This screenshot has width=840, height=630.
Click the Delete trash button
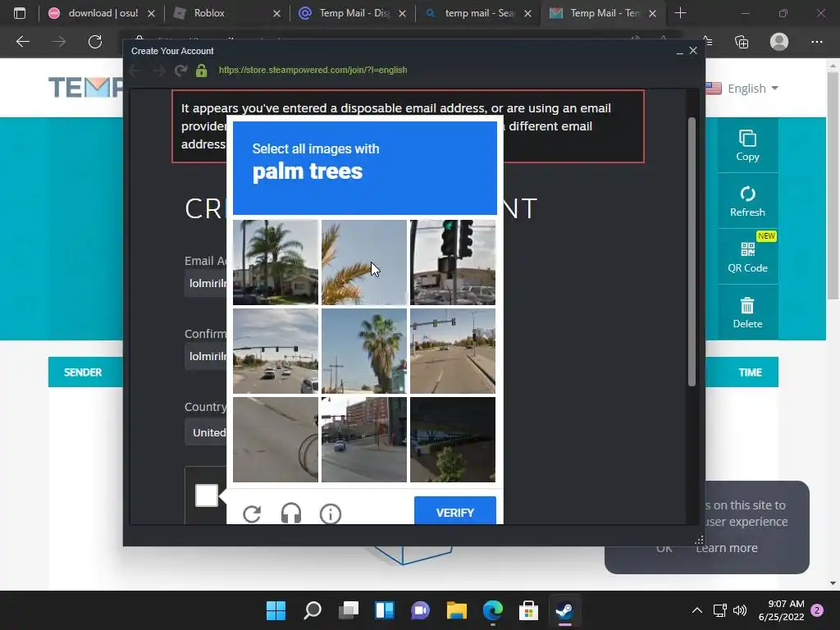click(x=747, y=313)
